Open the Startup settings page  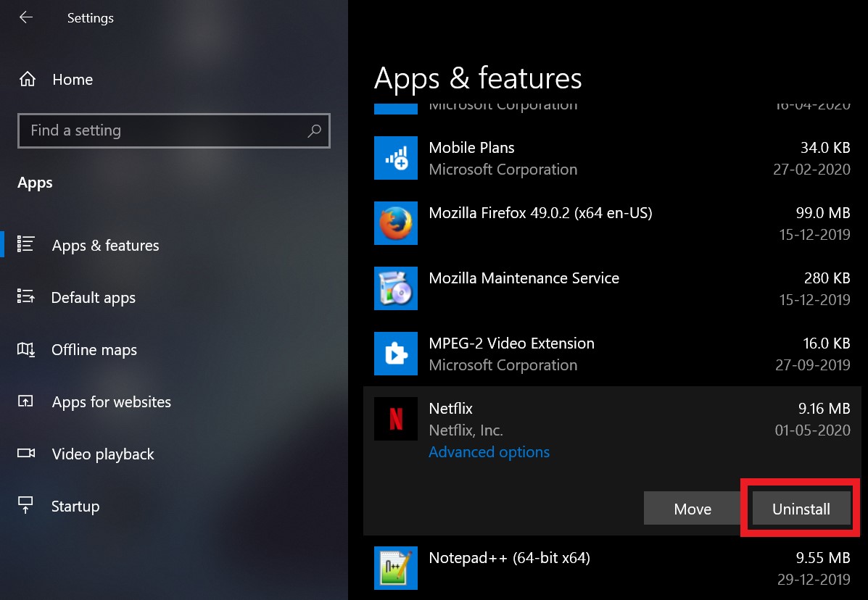pyautogui.click(x=75, y=506)
